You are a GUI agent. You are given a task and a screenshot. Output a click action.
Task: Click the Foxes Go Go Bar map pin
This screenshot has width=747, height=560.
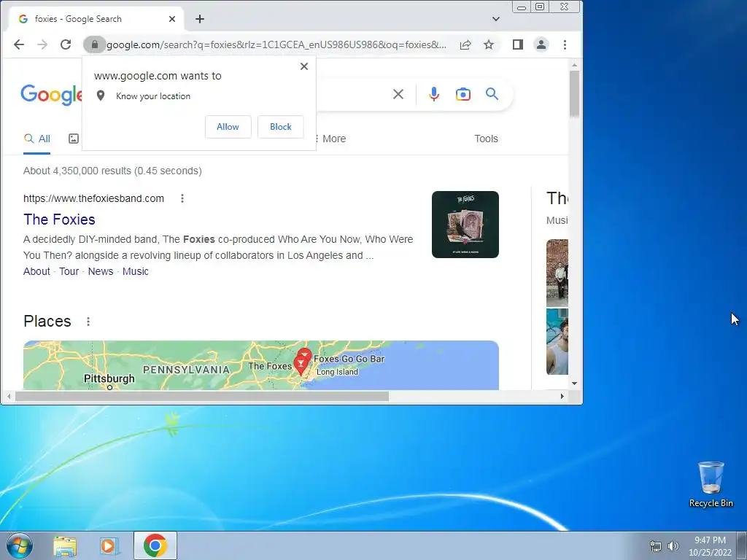pos(304,356)
